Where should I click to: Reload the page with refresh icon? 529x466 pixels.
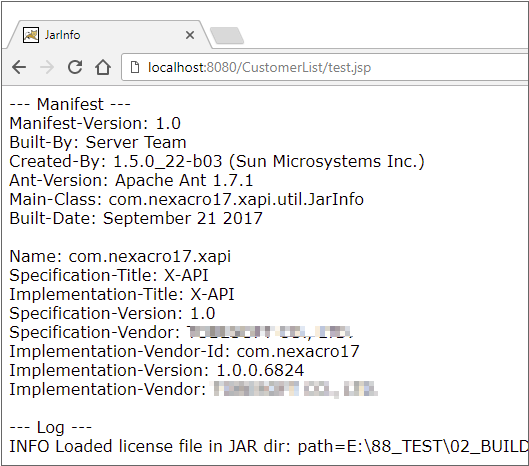(x=75, y=67)
